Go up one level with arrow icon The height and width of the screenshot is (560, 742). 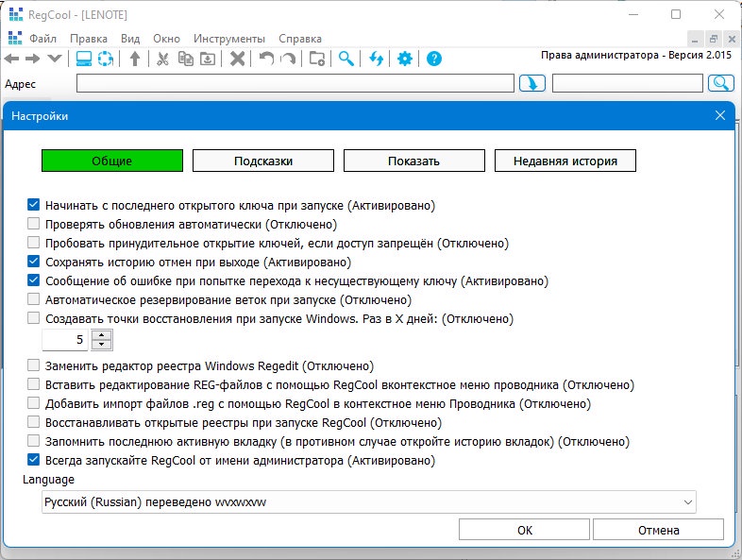[135, 59]
